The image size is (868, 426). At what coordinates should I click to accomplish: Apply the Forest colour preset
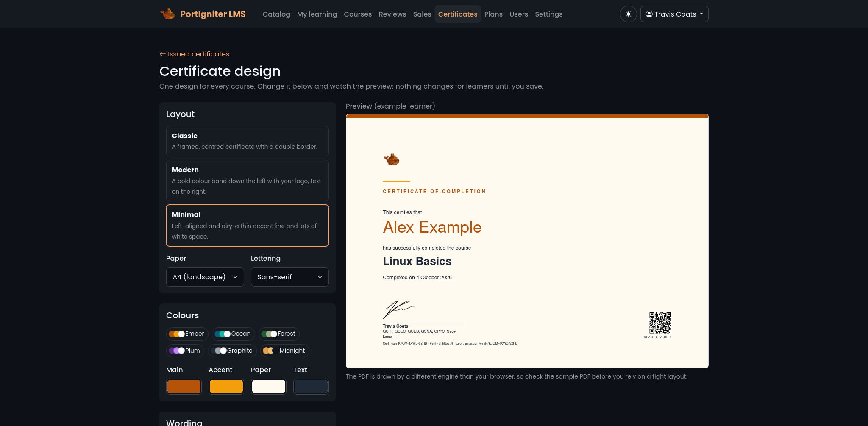click(x=279, y=334)
